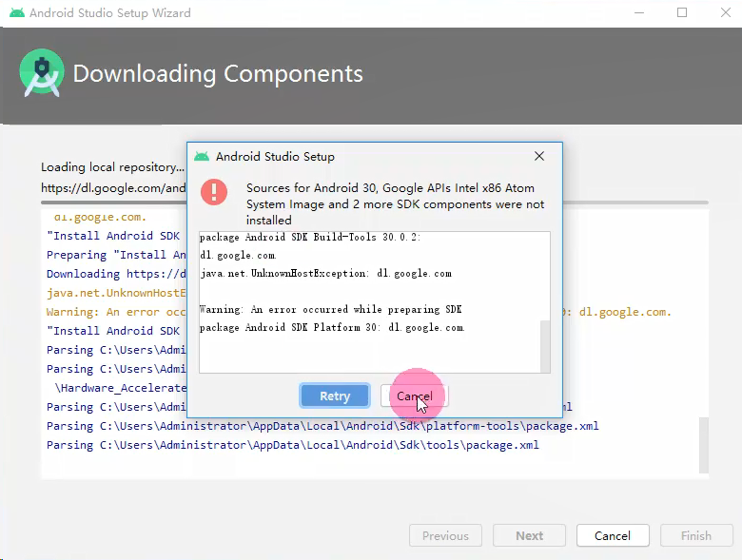Image resolution: width=742 pixels, height=560 pixels.
Task: Click Retry in the setup error dialog
Action: coord(335,396)
